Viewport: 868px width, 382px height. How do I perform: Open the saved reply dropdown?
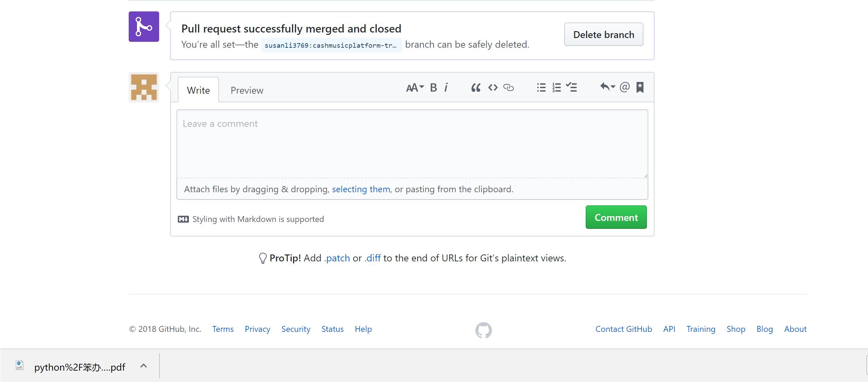607,87
